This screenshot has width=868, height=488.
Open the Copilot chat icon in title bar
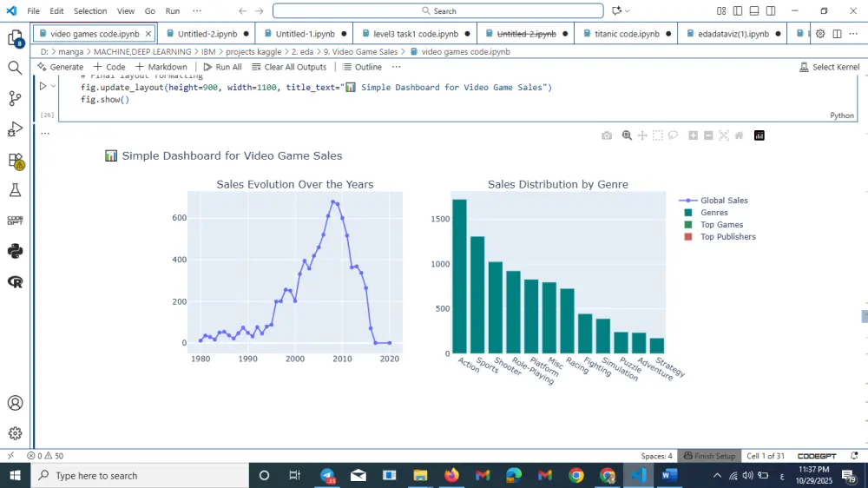(616, 10)
